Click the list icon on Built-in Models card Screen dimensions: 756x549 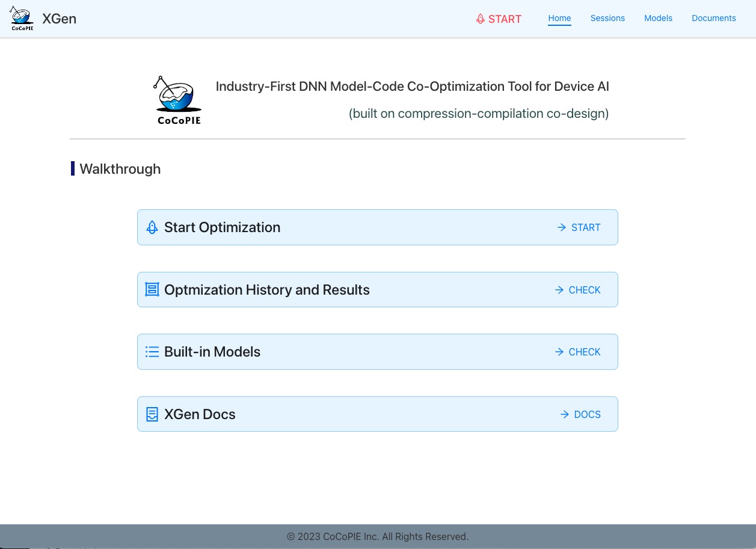tap(152, 352)
